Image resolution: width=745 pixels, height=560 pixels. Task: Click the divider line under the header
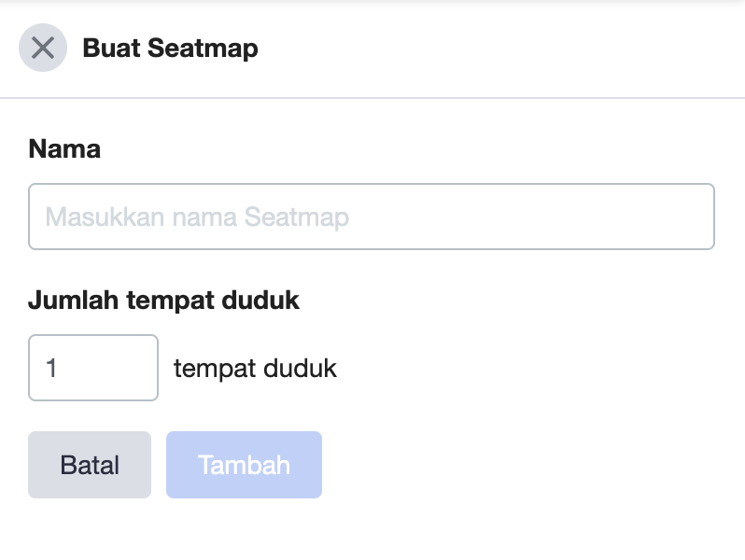pos(372,98)
